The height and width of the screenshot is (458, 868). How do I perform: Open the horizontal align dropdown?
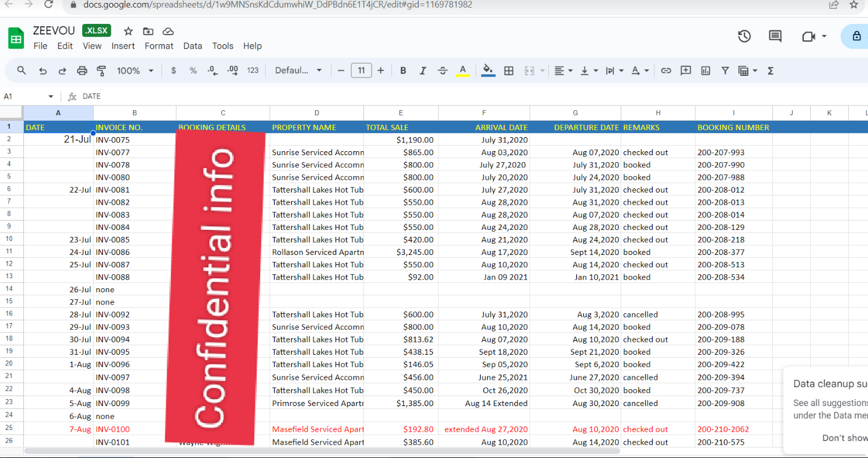click(563, 71)
